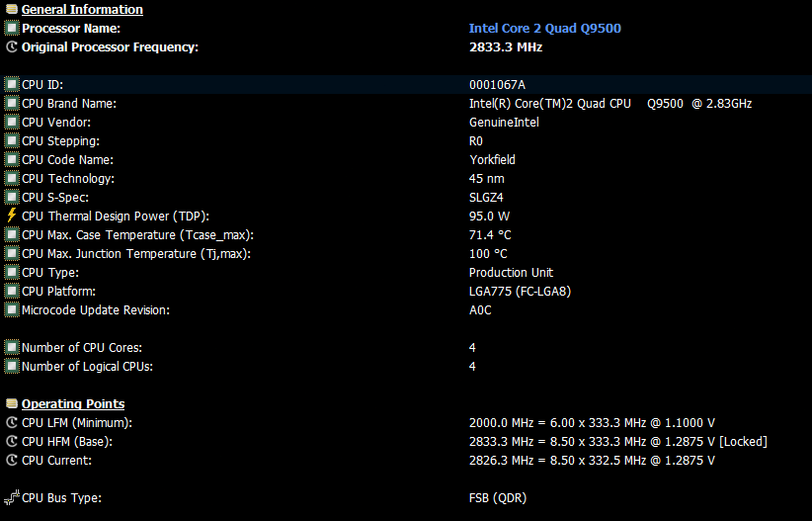Select the General Information section header
Image resolution: width=812 pixels, height=521 pixels.
(x=82, y=9)
